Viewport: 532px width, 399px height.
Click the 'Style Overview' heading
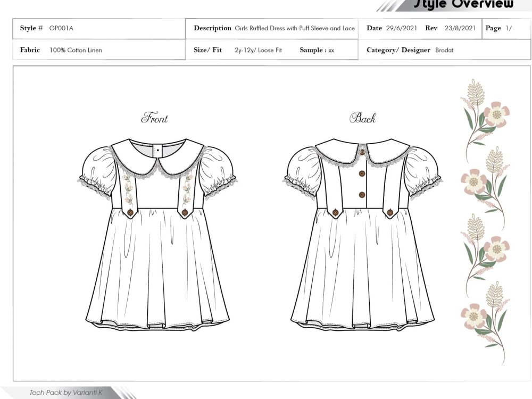tap(463, 4)
